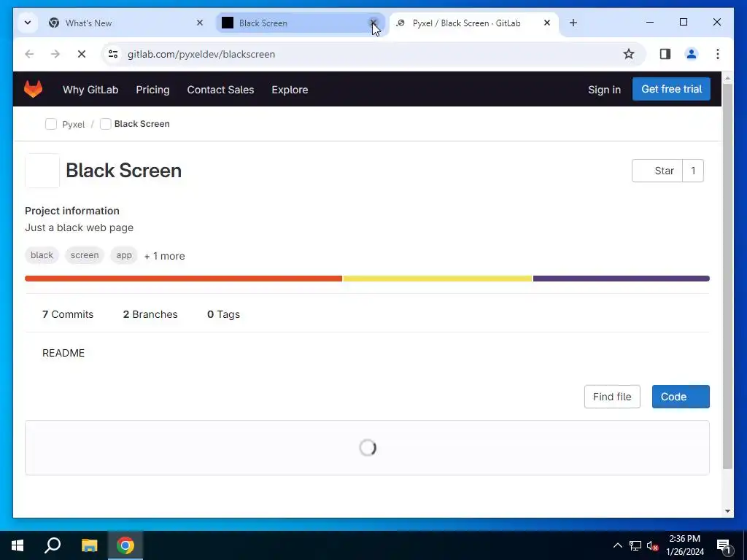The image size is (747, 560).
Task: Click Chrome icon in taskbar
Action: [x=125, y=545]
